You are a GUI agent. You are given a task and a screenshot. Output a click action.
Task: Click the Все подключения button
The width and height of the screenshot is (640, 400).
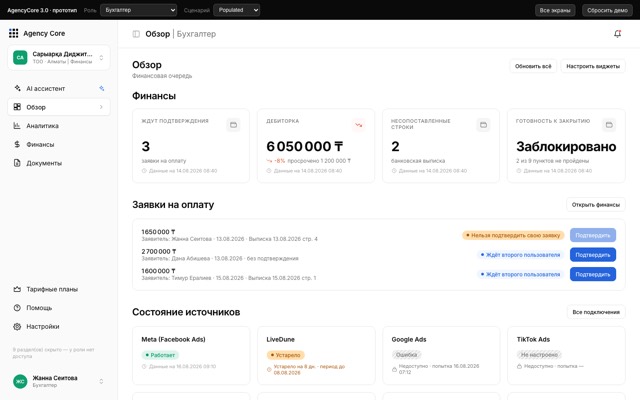click(x=596, y=312)
